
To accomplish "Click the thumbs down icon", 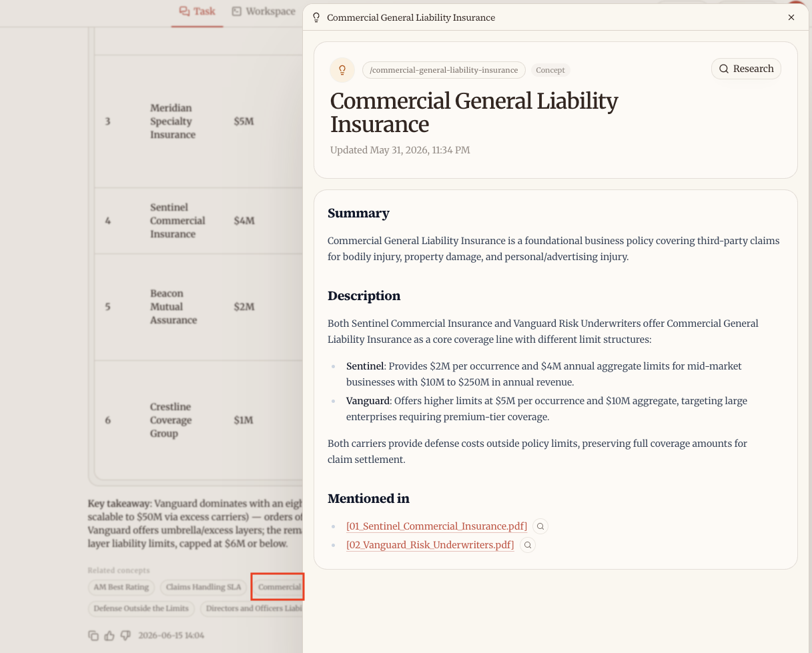I will pyautogui.click(x=125, y=636).
